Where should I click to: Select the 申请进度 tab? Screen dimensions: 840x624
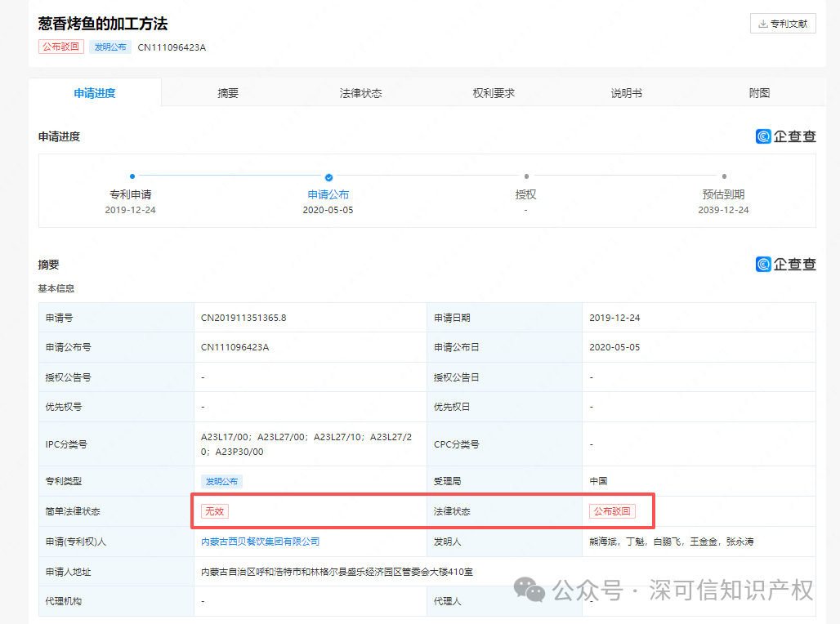[95, 93]
